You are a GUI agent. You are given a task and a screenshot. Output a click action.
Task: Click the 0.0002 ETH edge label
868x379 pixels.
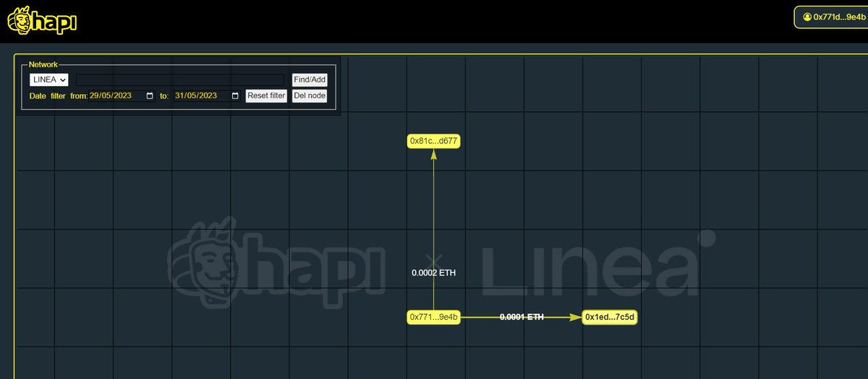click(x=434, y=273)
